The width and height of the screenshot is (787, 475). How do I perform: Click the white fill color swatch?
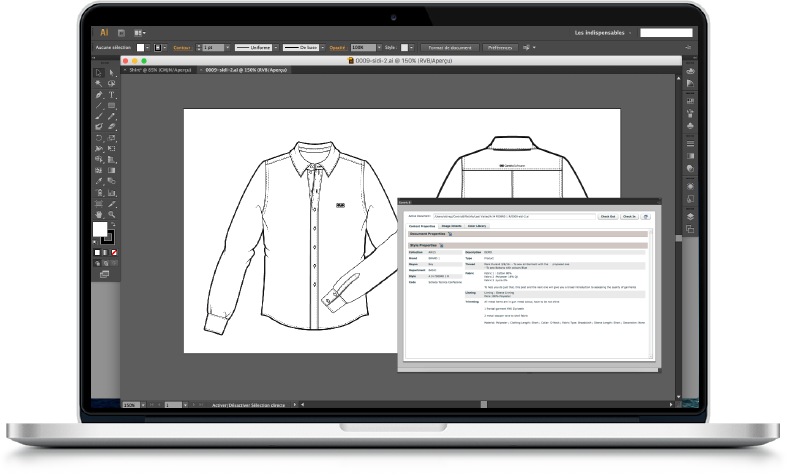(x=100, y=231)
